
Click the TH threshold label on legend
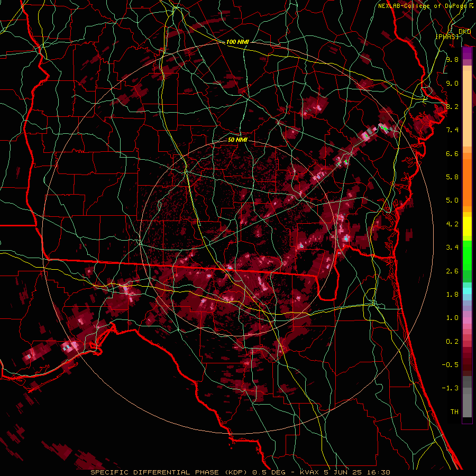click(454, 412)
